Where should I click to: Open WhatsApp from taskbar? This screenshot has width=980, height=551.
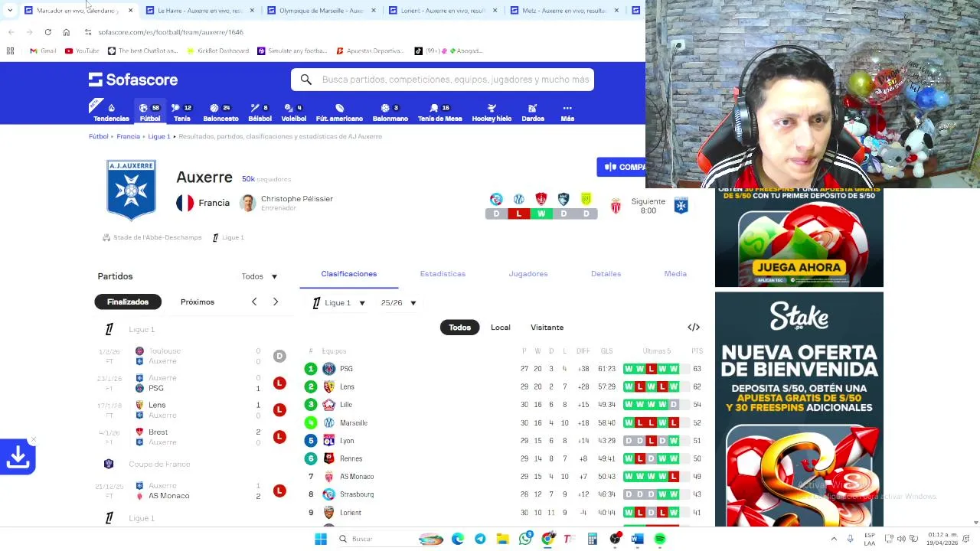(525, 539)
